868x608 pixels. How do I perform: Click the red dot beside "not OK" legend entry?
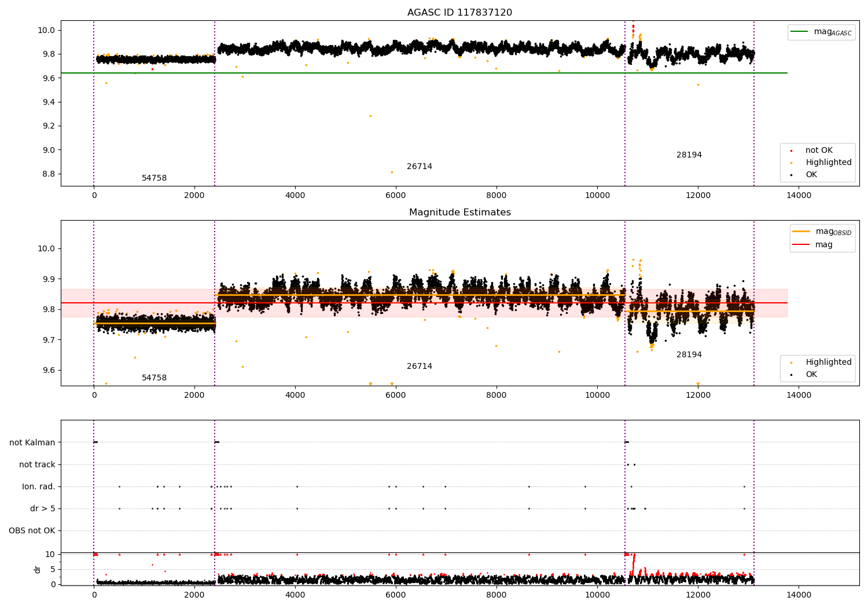[791, 151]
